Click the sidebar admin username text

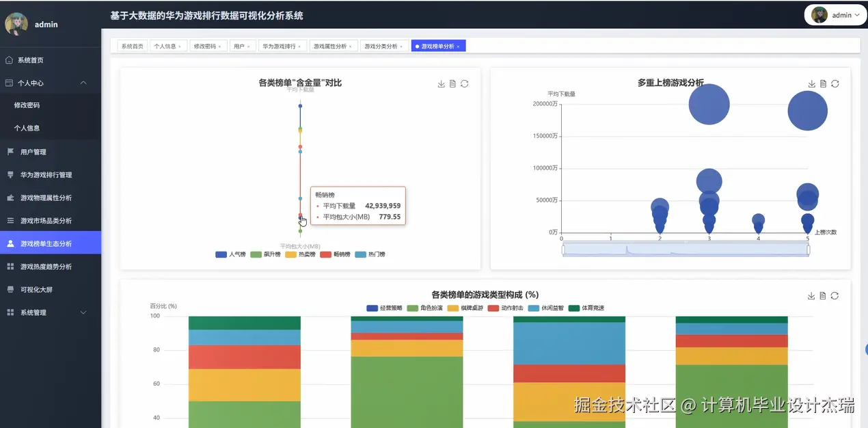[46, 25]
